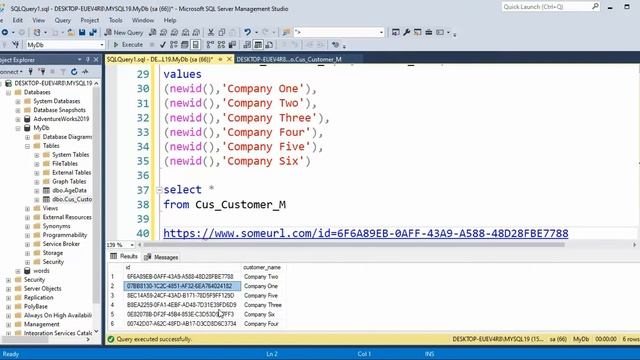Collapse the MyDb database node

[18, 128]
